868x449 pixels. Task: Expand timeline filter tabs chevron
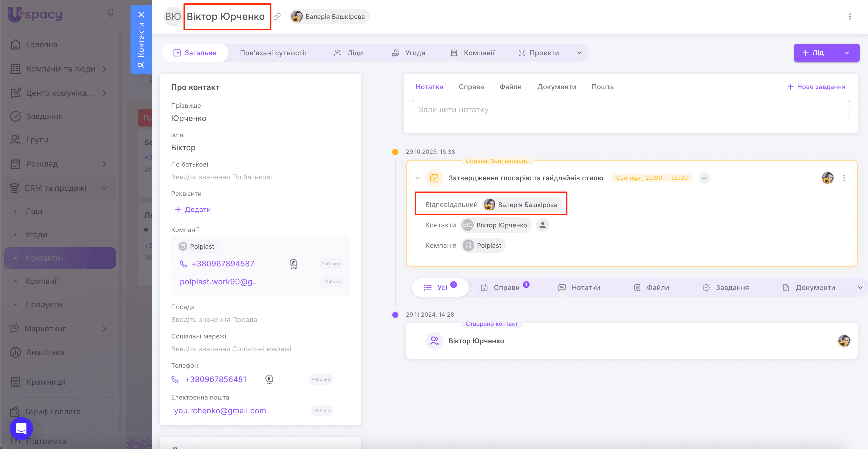(x=860, y=287)
